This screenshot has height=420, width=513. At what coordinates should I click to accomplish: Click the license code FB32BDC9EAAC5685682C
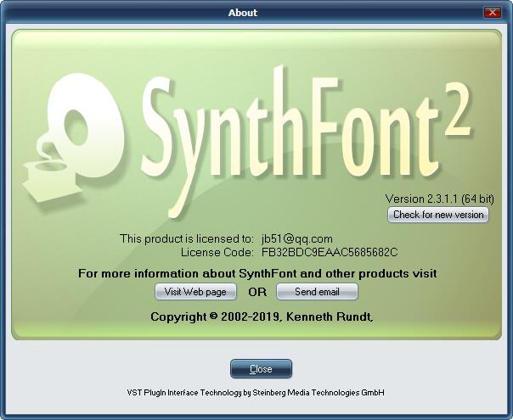pyautogui.click(x=330, y=252)
